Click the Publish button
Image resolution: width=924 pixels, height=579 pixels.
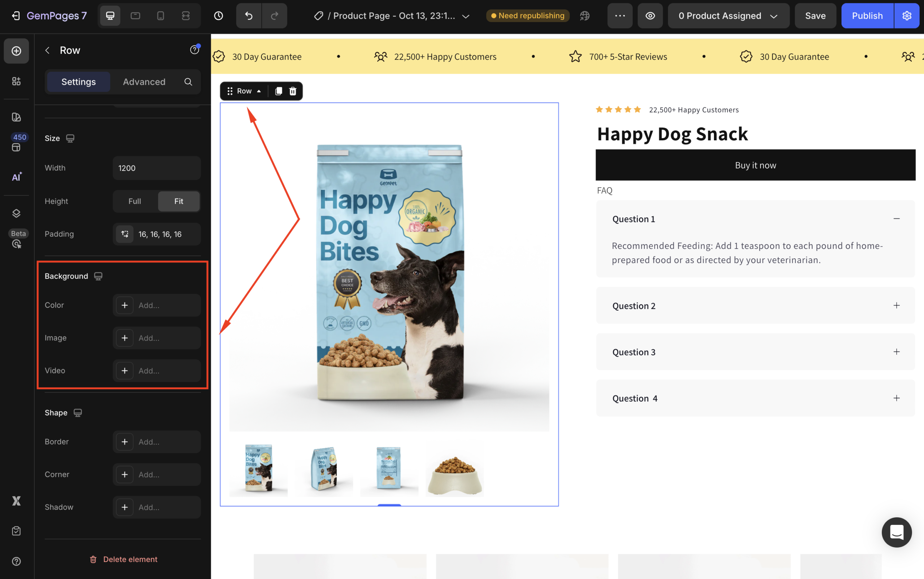[x=867, y=16]
